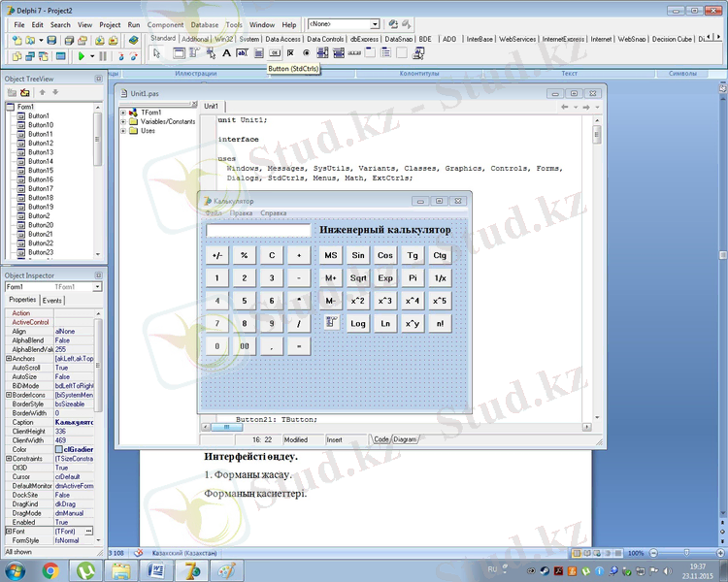The height and width of the screenshot is (582, 728).
Task: Select the RadioButton component in palette
Action: (x=307, y=53)
